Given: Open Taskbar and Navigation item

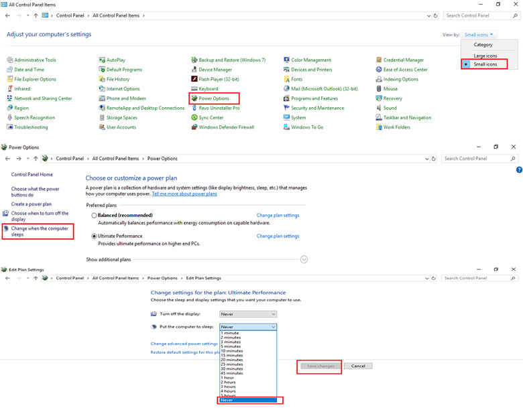Looking at the screenshot, I should coord(407,118).
